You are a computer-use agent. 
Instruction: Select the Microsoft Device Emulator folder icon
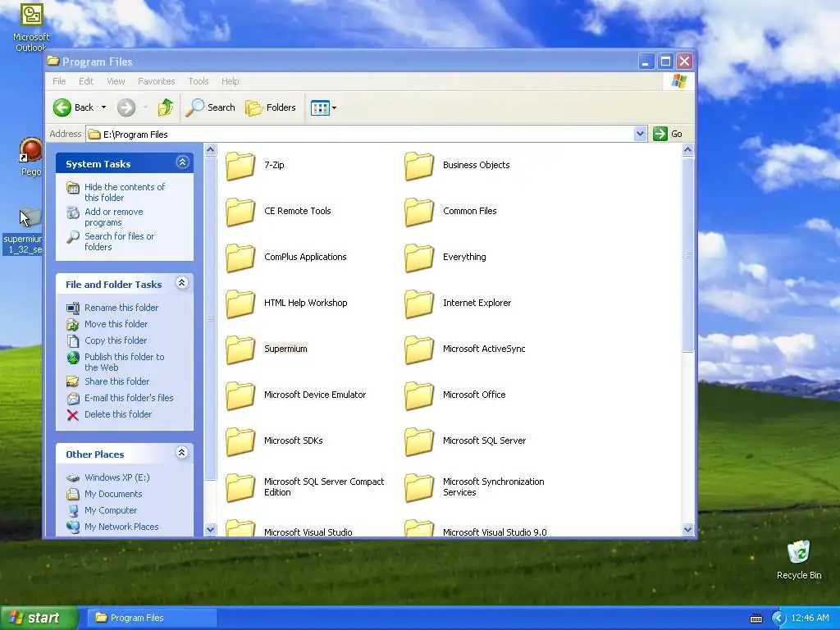[x=240, y=396]
